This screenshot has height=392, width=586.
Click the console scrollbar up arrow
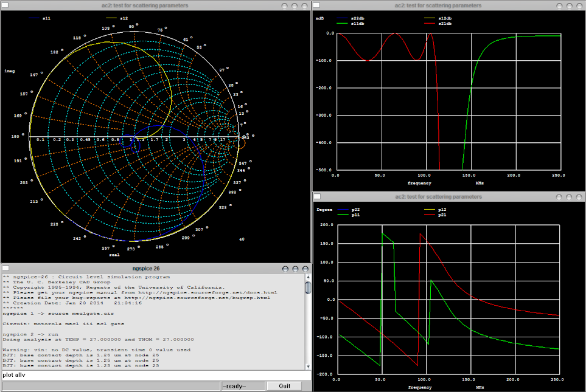pos(309,277)
